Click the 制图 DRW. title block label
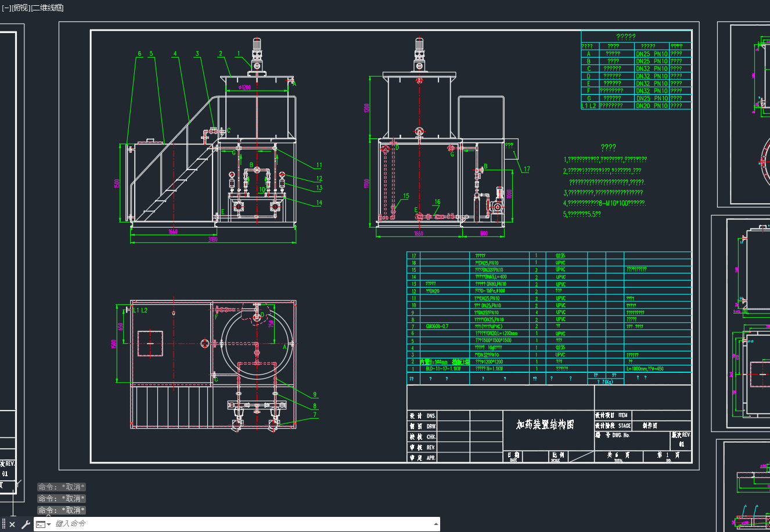Screen dimensions: 770x532 pos(423,426)
